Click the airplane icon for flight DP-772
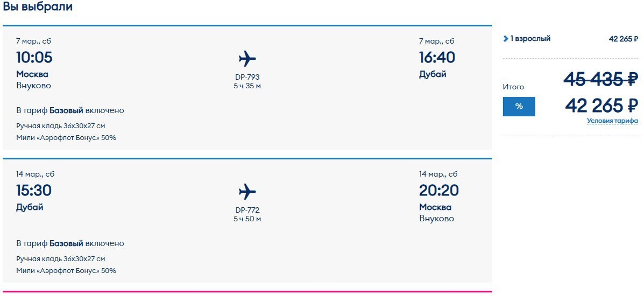 247,191
